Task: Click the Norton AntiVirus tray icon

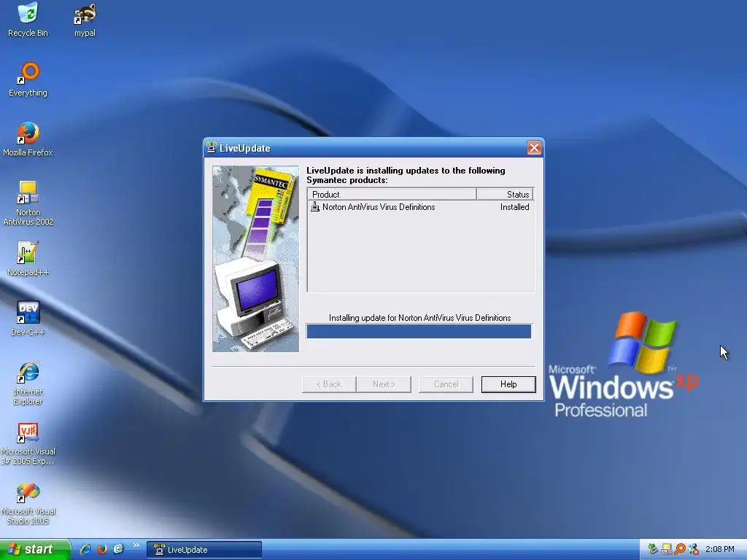Action: pyautogui.click(x=667, y=549)
